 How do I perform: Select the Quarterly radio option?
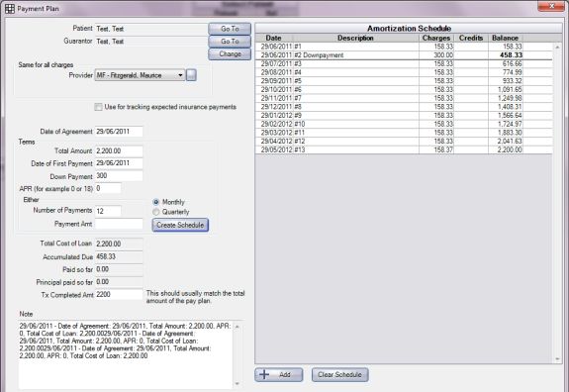coord(156,212)
